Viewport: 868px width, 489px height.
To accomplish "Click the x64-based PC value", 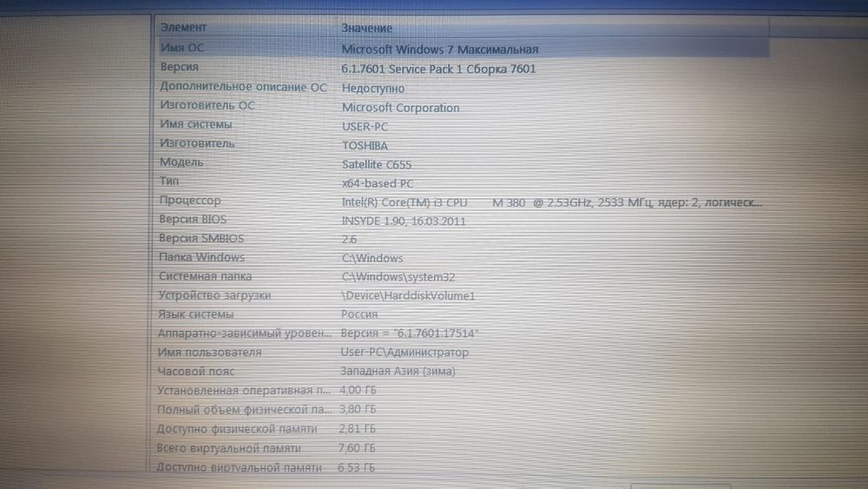I will tap(378, 183).
